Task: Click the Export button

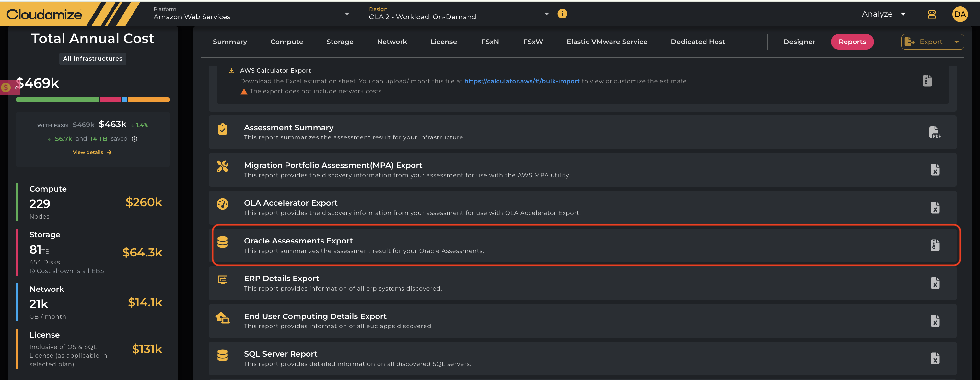Action: [925, 42]
